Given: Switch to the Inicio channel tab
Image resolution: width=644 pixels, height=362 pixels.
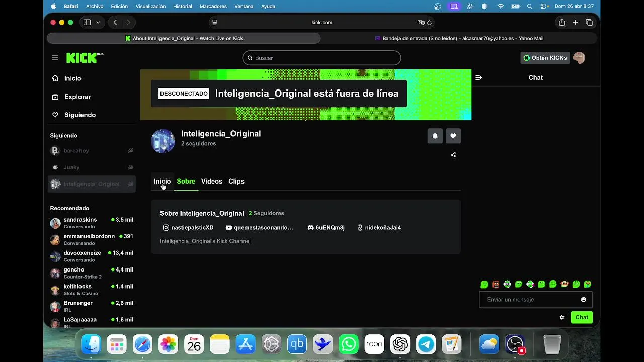Looking at the screenshot, I should coord(162,182).
